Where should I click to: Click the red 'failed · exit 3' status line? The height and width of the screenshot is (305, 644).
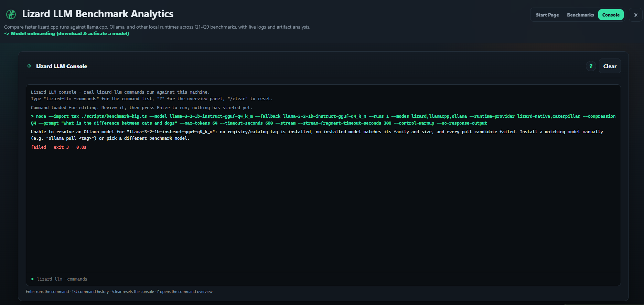[x=59, y=147]
